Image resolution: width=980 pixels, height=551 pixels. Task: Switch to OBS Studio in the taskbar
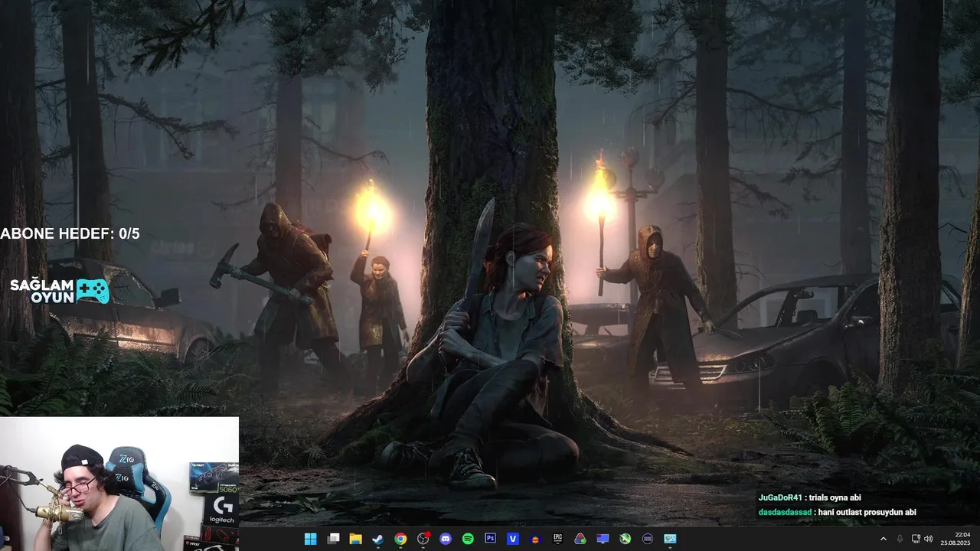coord(423,539)
